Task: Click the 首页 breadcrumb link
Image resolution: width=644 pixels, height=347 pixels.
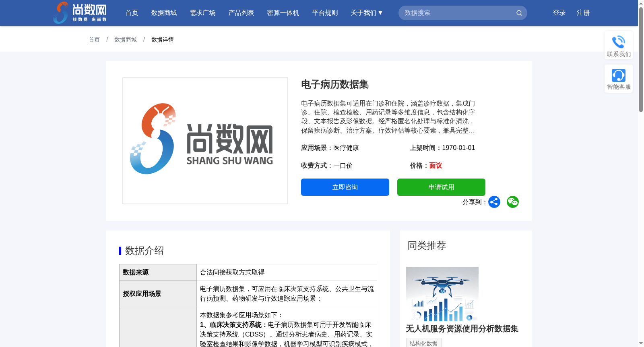Action: coord(94,39)
